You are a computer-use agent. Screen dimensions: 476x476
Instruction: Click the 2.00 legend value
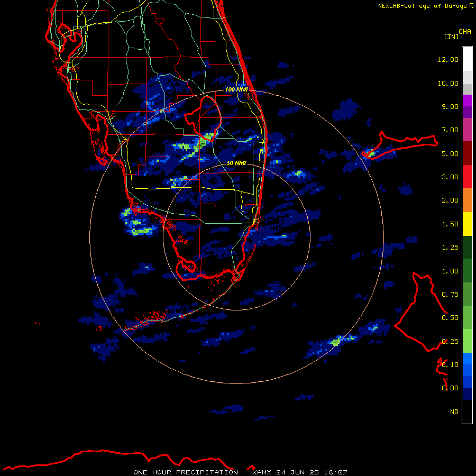450,200
